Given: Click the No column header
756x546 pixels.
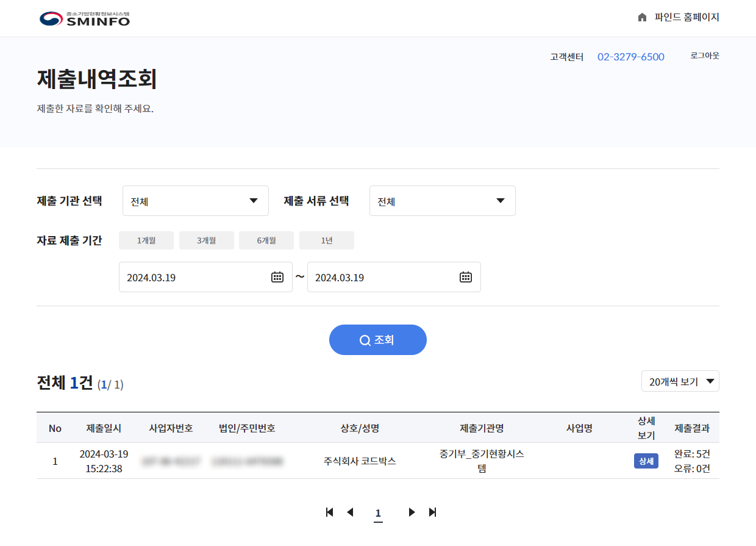Looking at the screenshot, I should click(55, 428).
